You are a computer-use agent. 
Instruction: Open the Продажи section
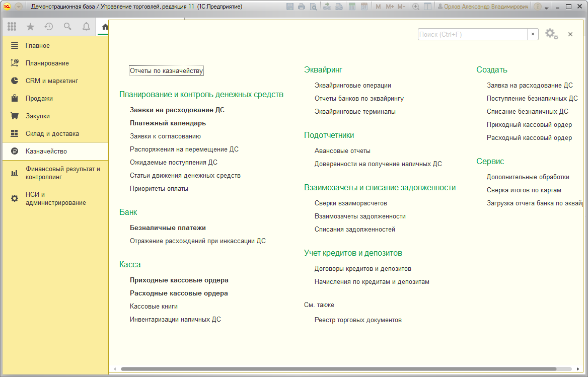tap(55, 98)
